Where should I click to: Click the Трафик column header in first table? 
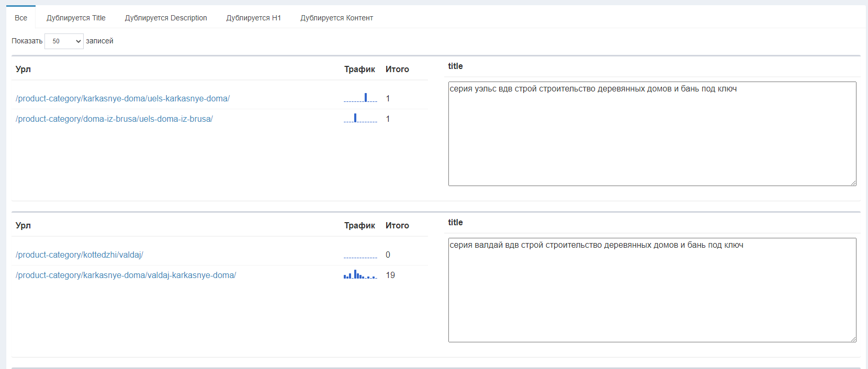click(x=359, y=70)
